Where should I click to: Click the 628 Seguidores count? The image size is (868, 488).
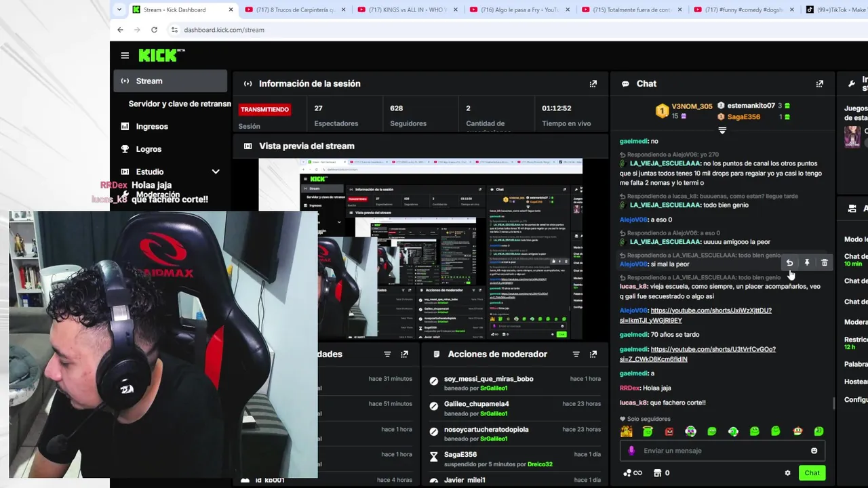tap(396, 108)
